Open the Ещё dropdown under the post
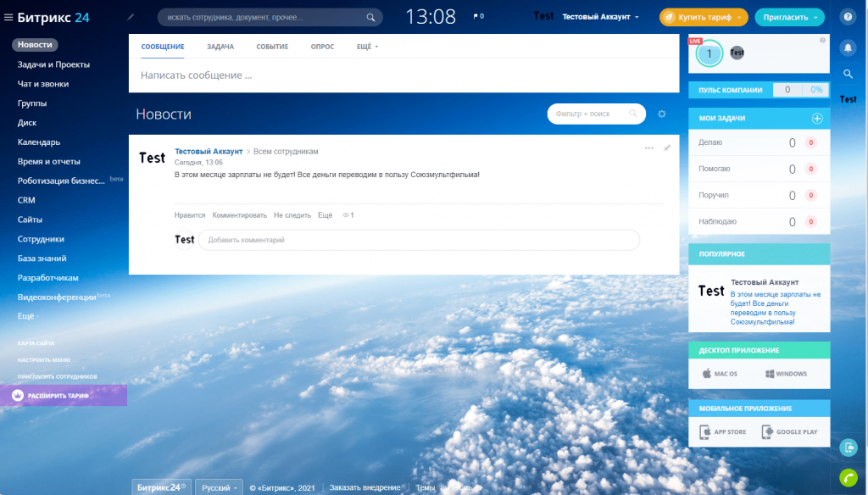 click(x=325, y=214)
